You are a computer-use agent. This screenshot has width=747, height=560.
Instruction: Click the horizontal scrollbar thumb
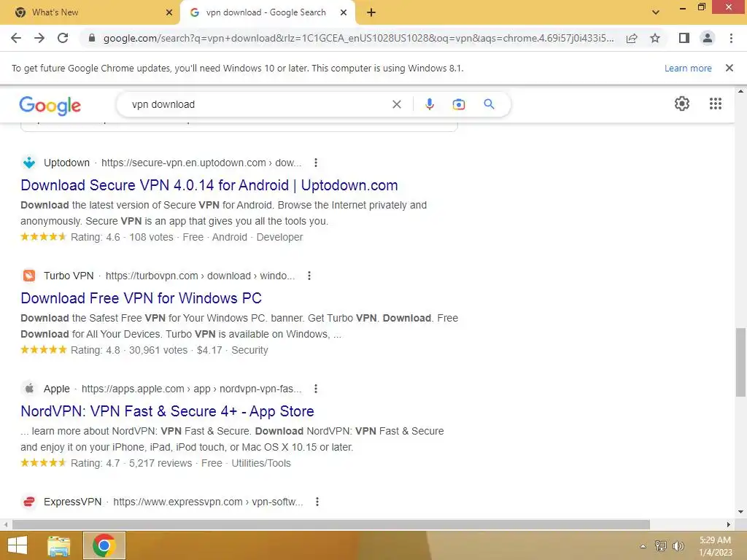coord(331,525)
